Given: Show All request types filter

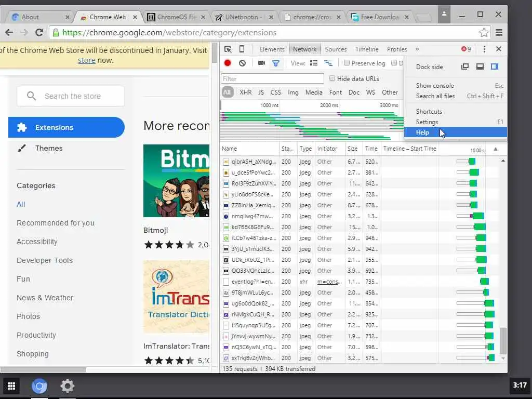Looking at the screenshot, I should (227, 92).
